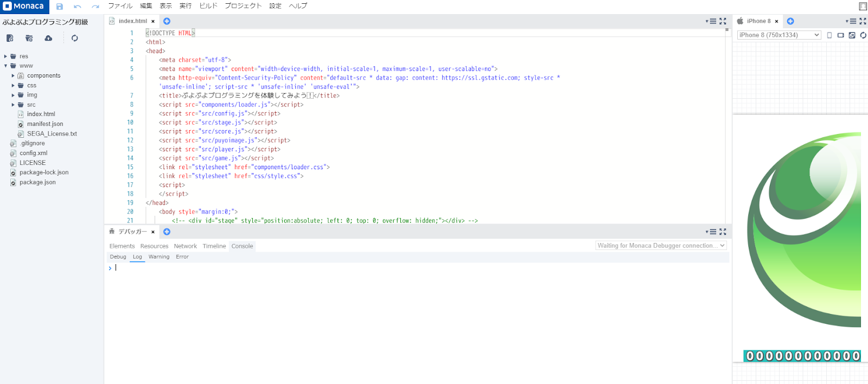This screenshot has height=384, width=868.
Task: Expand the res folder
Action: click(5, 56)
